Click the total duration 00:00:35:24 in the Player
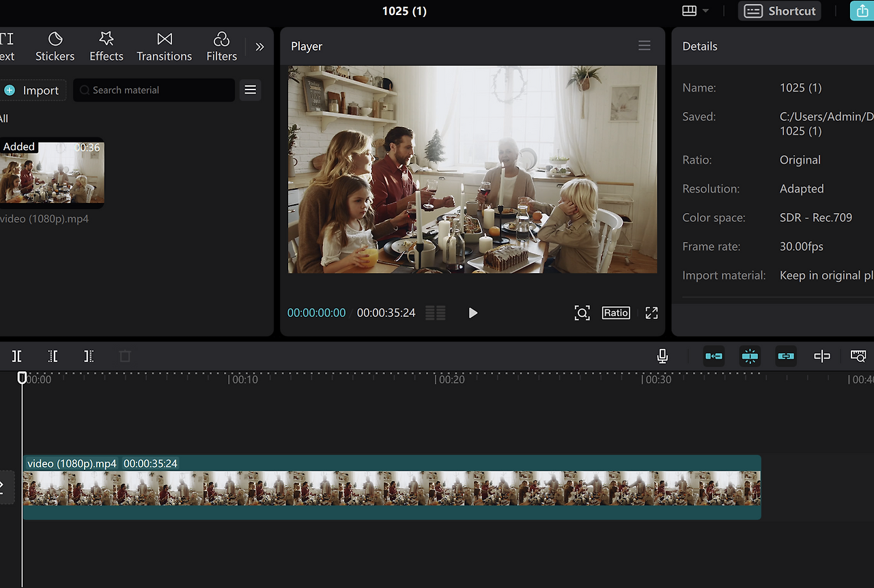 [386, 313]
